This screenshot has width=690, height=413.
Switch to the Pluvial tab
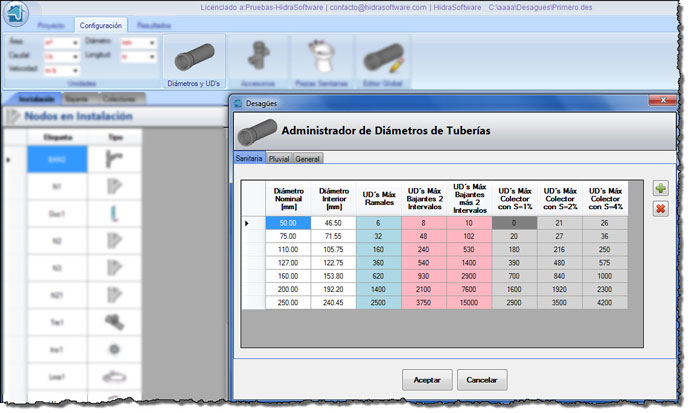pyautogui.click(x=279, y=158)
